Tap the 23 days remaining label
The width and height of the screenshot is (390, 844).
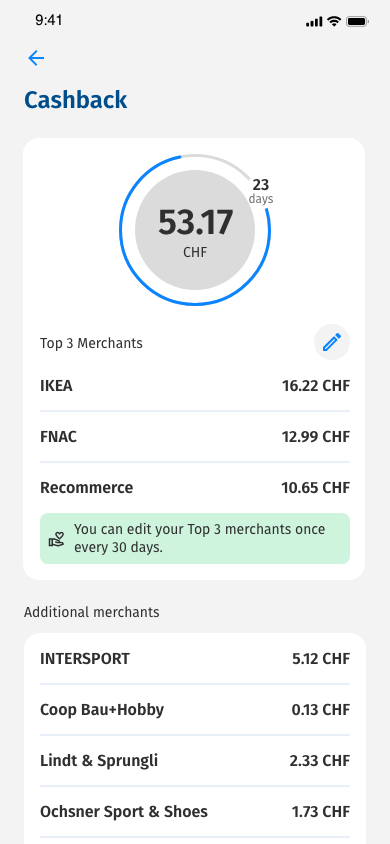click(261, 191)
